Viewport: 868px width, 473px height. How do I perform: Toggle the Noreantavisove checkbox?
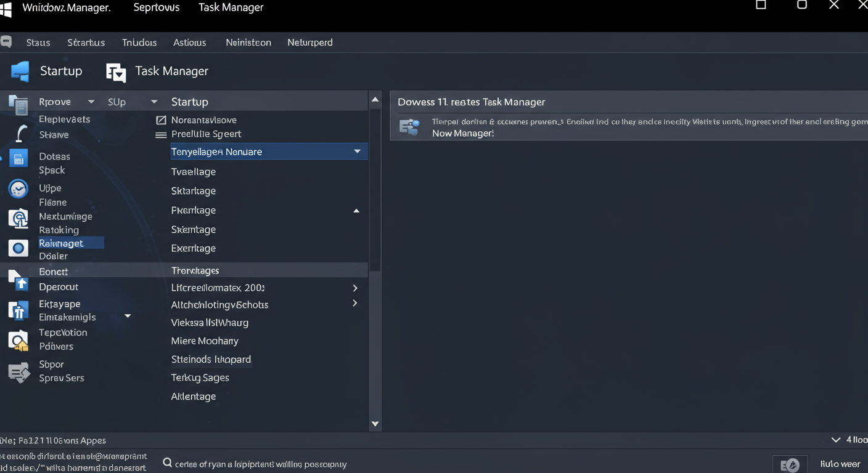click(x=161, y=120)
